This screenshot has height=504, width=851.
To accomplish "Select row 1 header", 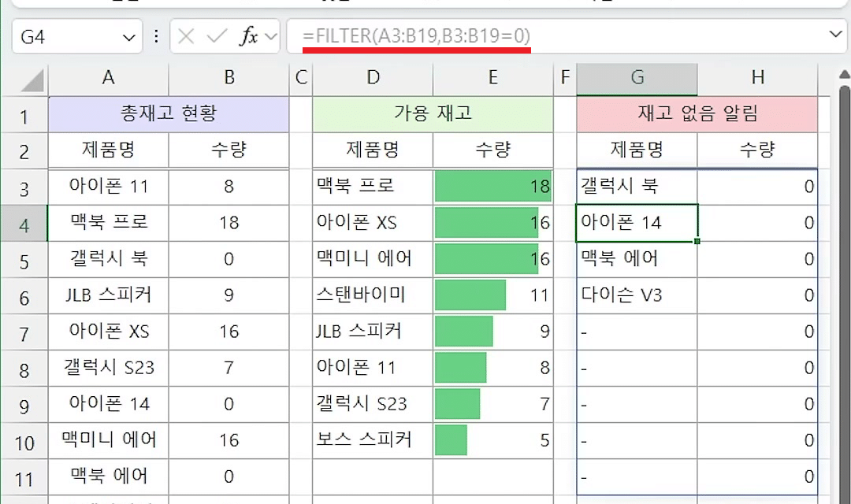I will tap(24, 115).
